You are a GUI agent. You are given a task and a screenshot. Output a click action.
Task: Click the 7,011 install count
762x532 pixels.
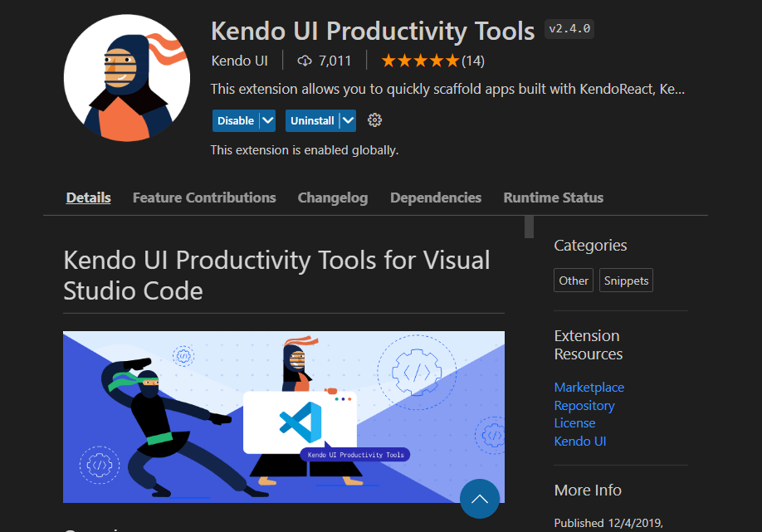tap(335, 61)
